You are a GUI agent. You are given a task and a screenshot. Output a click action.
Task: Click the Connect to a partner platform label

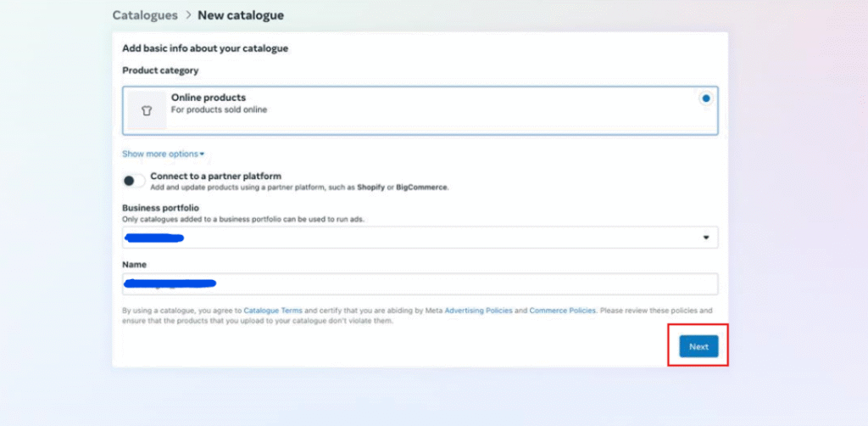pyautogui.click(x=215, y=176)
